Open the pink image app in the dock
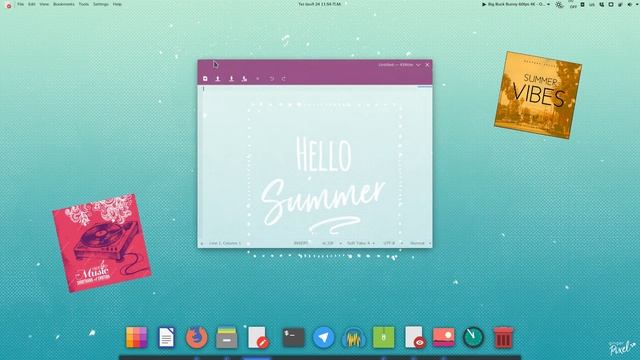The height and width of the screenshot is (360, 640). click(x=443, y=337)
